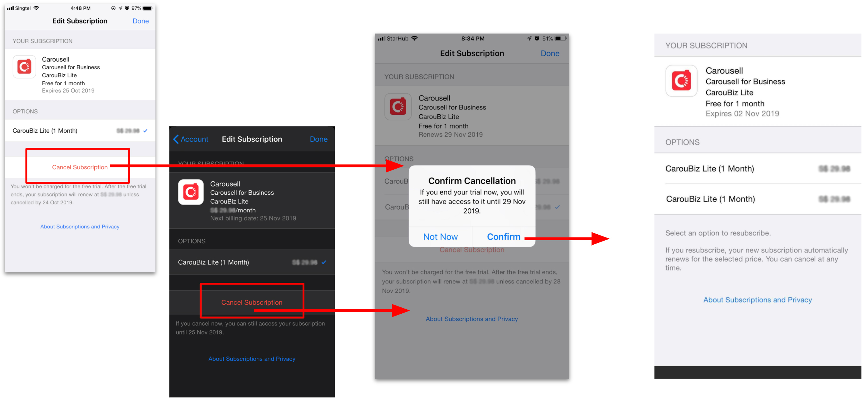The image size is (868, 403).
Task: Tap 'Expires 02 Nov 2019' text
Action: (742, 114)
